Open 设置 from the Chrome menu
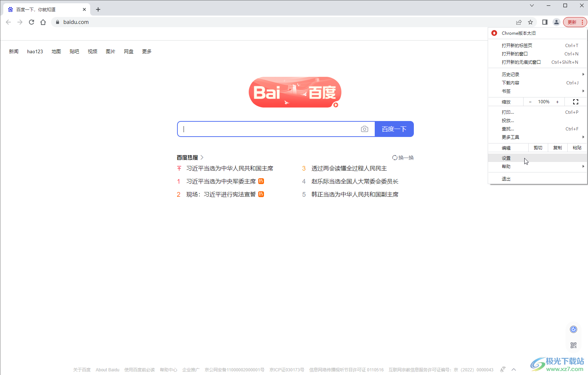Screen dimensions: 588x375 (538, 158)
